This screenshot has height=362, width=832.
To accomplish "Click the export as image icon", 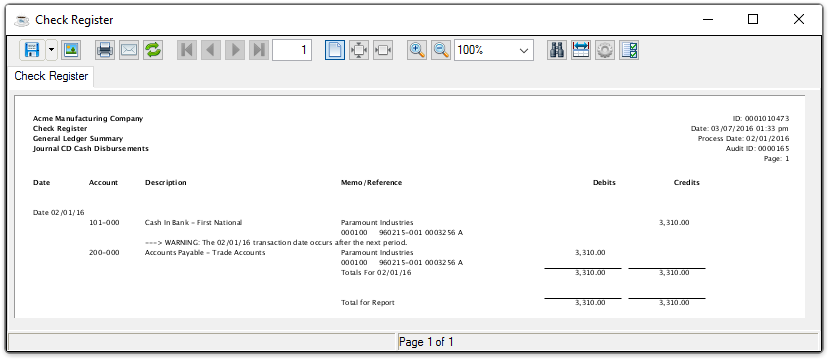I will click(x=71, y=50).
